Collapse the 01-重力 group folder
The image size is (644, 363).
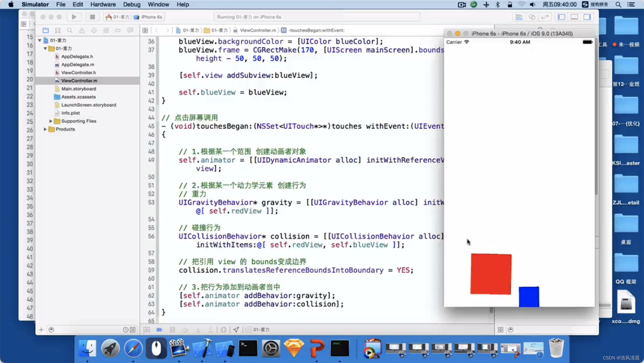pos(45,49)
